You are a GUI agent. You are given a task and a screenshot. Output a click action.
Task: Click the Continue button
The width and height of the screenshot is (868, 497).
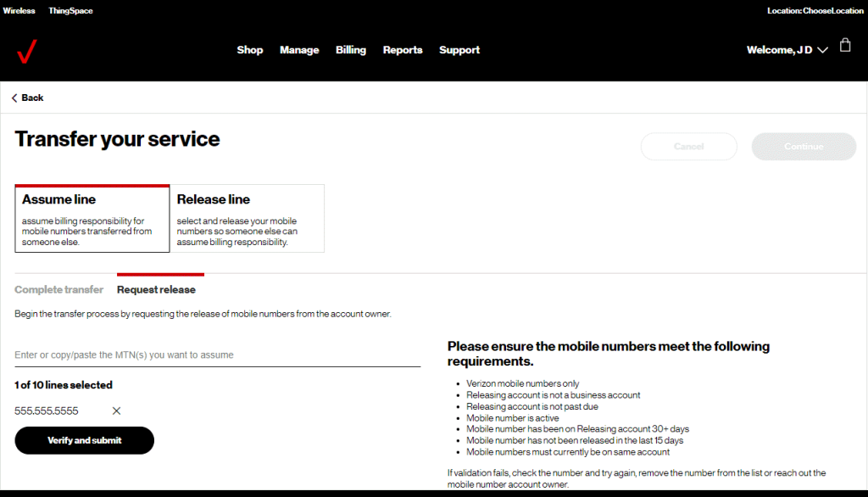click(x=804, y=147)
